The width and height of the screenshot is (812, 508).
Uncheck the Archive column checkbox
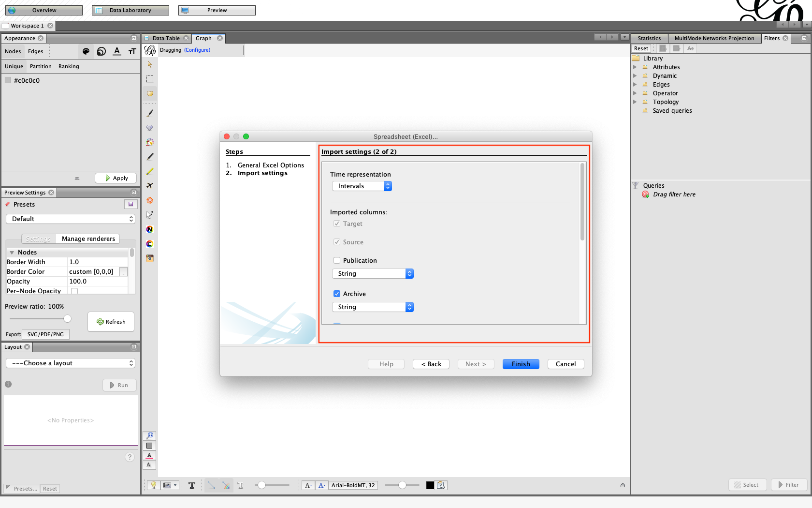[337, 294]
